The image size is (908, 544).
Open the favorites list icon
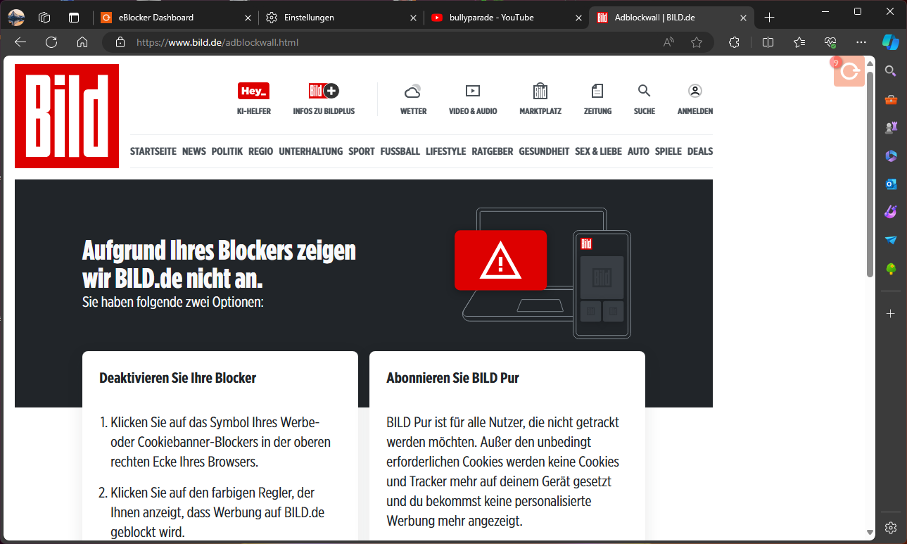799,42
